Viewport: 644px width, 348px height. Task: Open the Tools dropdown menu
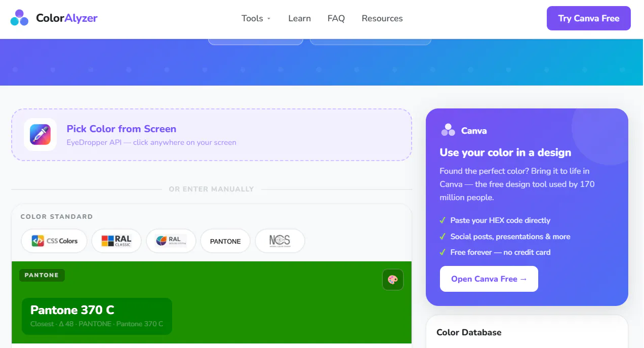256,18
